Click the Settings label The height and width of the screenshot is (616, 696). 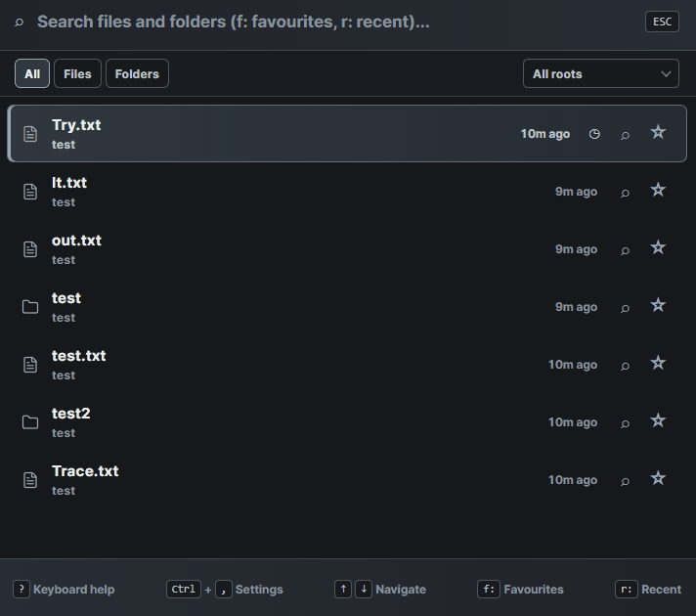[259, 590]
